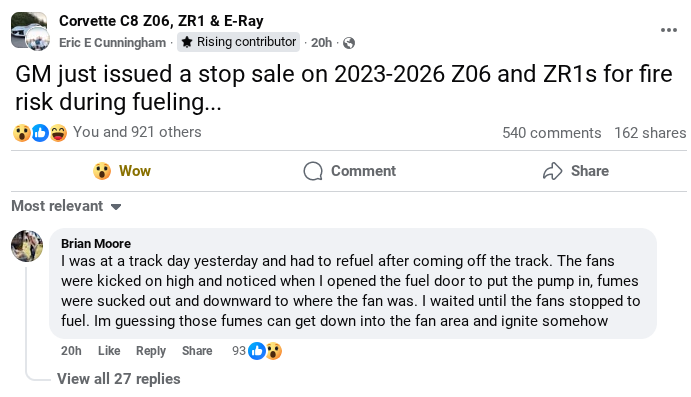The image size is (691, 397).
Task: Open Brian Moore's profile avatar
Action: click(27, 246)
